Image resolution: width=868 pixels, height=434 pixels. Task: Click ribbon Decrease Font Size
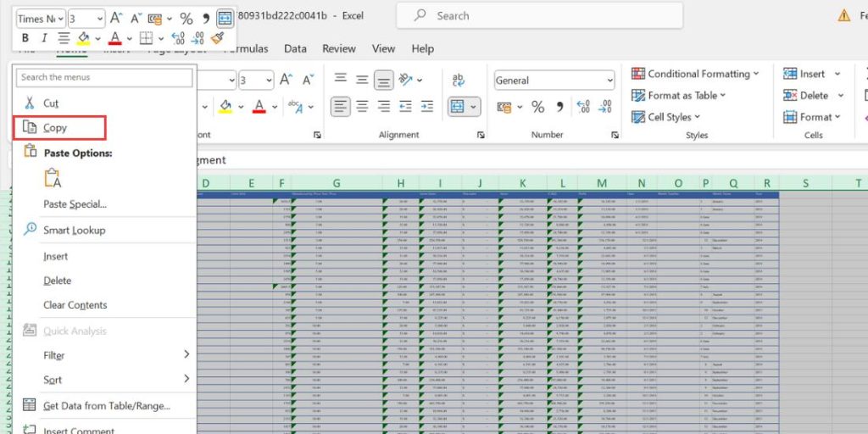pyautogui.click(x=308, y=80)
